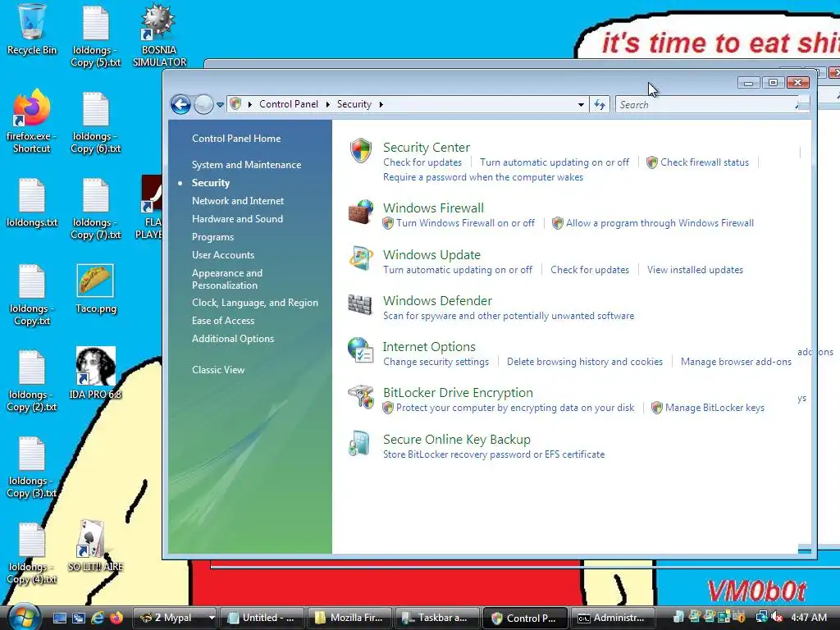Open Appearance and Personalization category

click(x=227, y=279)
